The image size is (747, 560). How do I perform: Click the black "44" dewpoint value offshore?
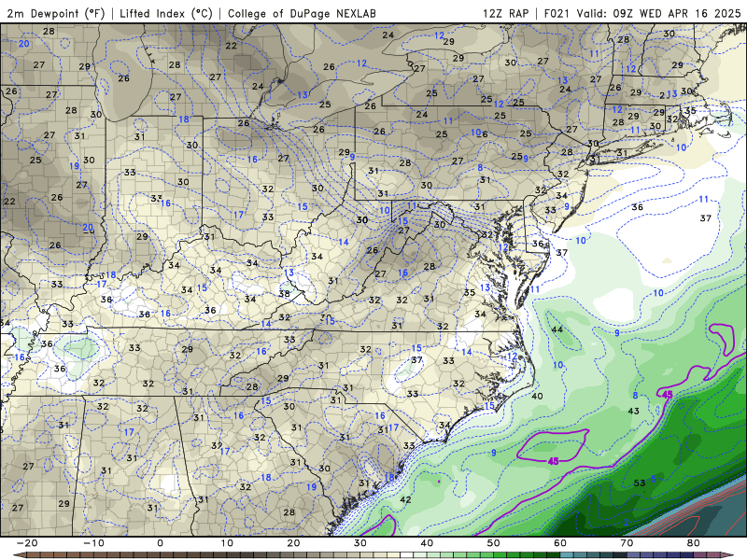pyautogui.click(x=557, y=329)
